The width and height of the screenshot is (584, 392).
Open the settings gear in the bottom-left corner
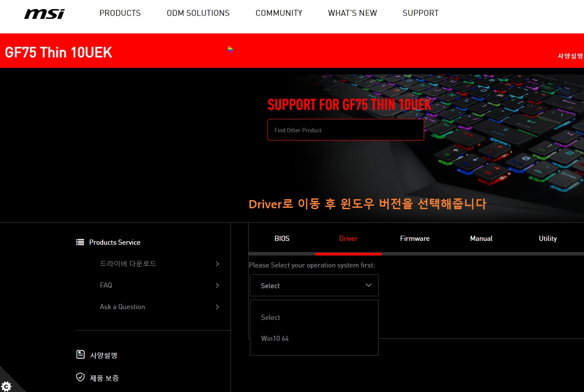pos(6,386)
